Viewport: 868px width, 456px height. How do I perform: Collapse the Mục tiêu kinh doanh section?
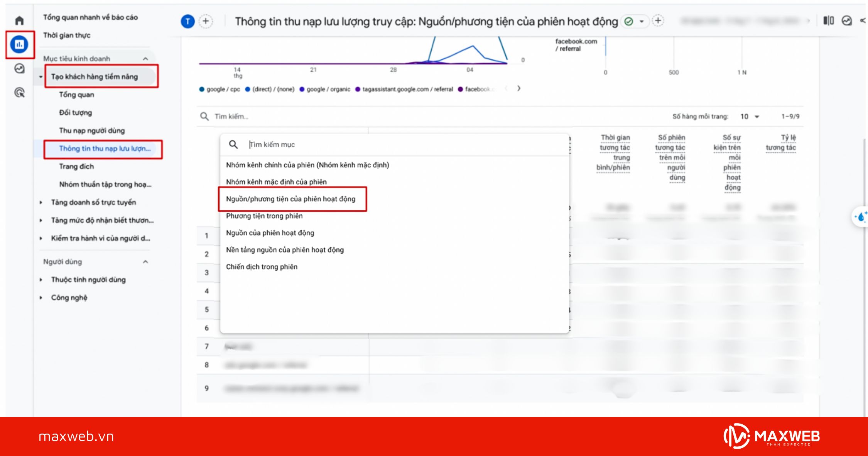coord(145,59)
